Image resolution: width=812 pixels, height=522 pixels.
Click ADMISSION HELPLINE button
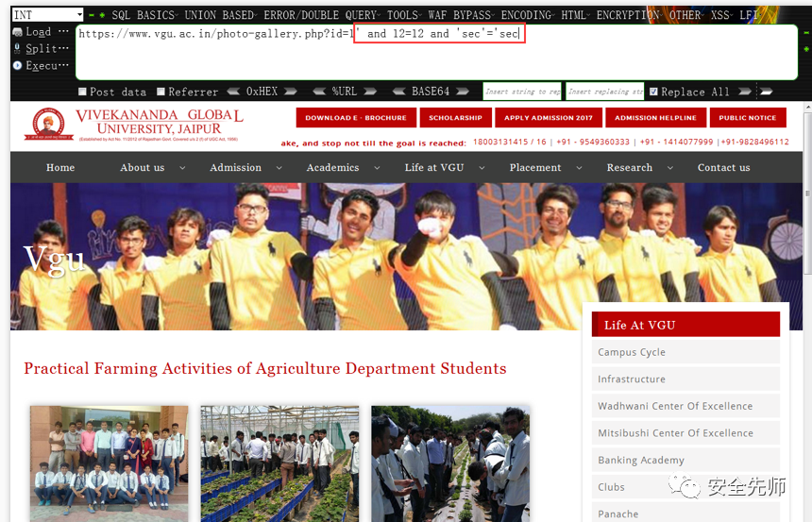pyautogui.click(x=655, y=118)
